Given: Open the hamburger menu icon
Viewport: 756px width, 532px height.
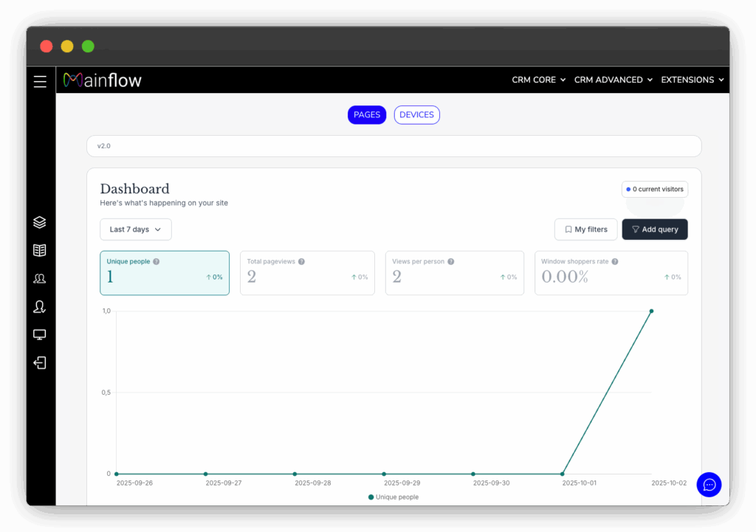Looking at the screenshot, I should point(40,81).
